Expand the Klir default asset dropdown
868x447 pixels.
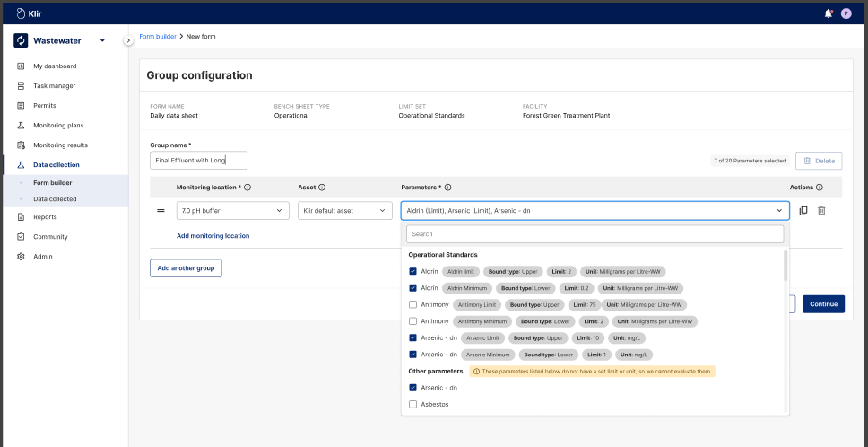click(x=345, y=210)
